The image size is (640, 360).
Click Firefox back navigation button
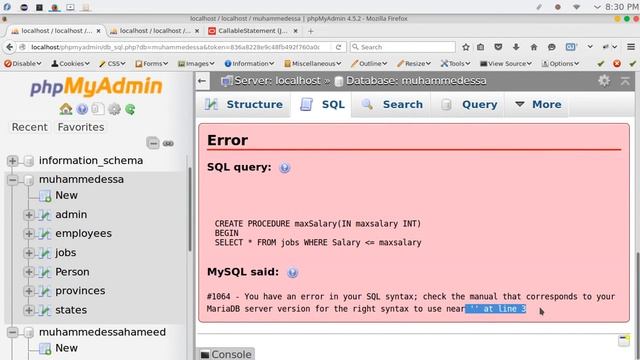(x=9, y=47)
